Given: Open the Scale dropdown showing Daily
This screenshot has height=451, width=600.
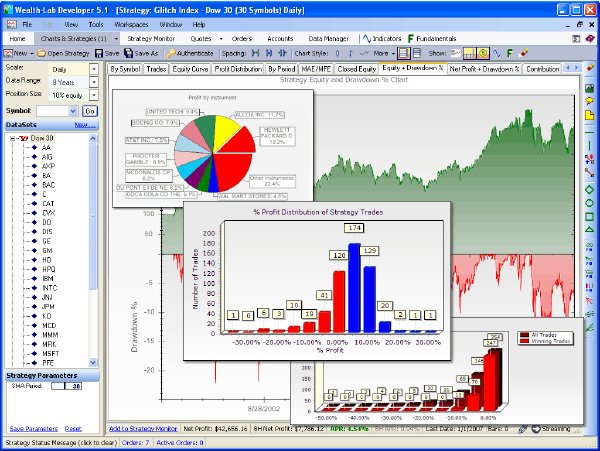Looking at the screenshot, I should pyautogui.click(x=94, y=69).
